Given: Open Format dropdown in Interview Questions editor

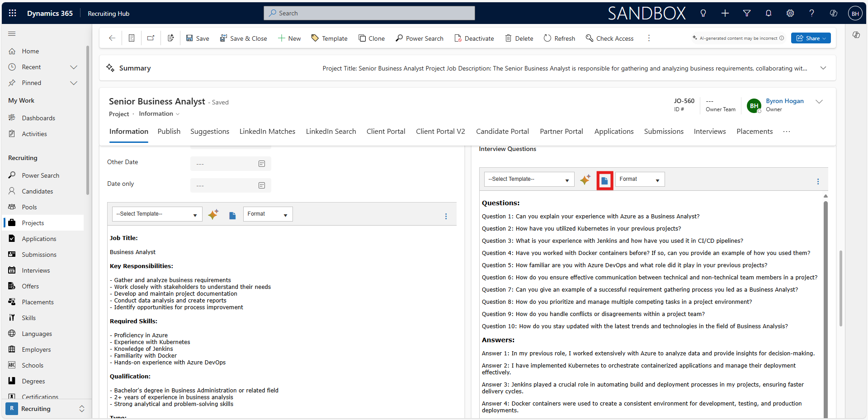Looking at the screenshot, I should pos(640,179).
